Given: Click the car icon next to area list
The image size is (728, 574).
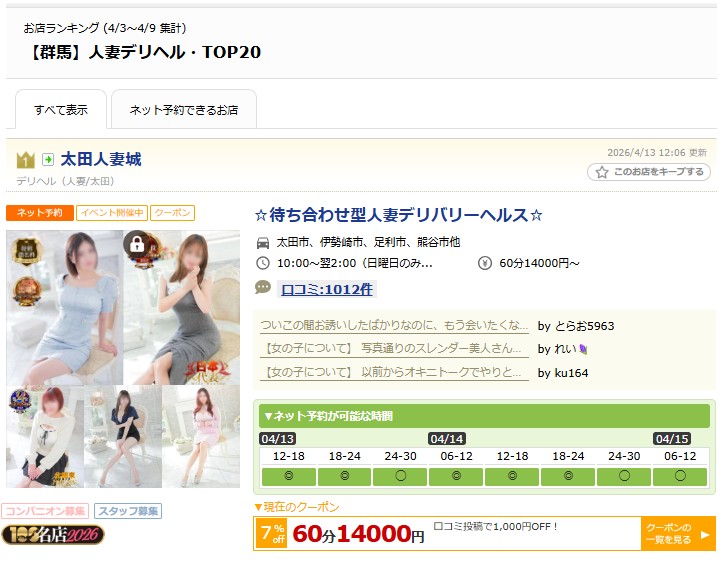Looking at the screenshot, I should (x=263, y=242).
